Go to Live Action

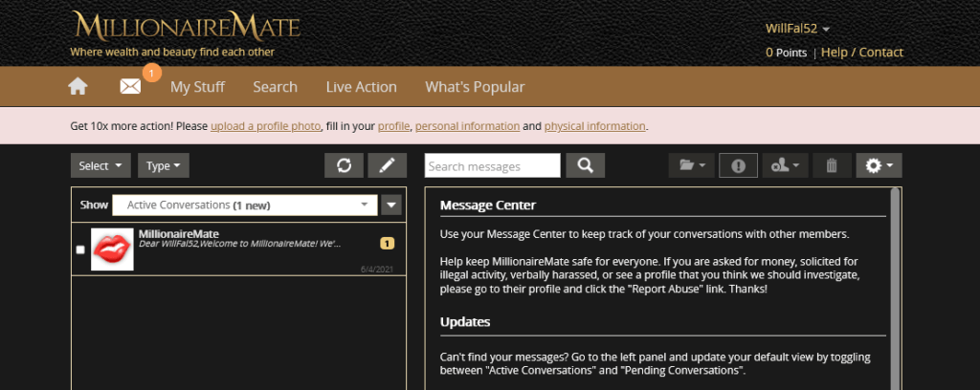[361, 87]
